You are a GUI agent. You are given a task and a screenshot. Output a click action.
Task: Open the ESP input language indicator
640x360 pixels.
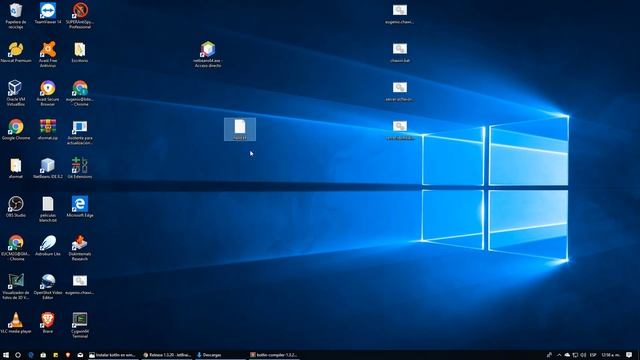pyautogui.click(x=593, y=355)
